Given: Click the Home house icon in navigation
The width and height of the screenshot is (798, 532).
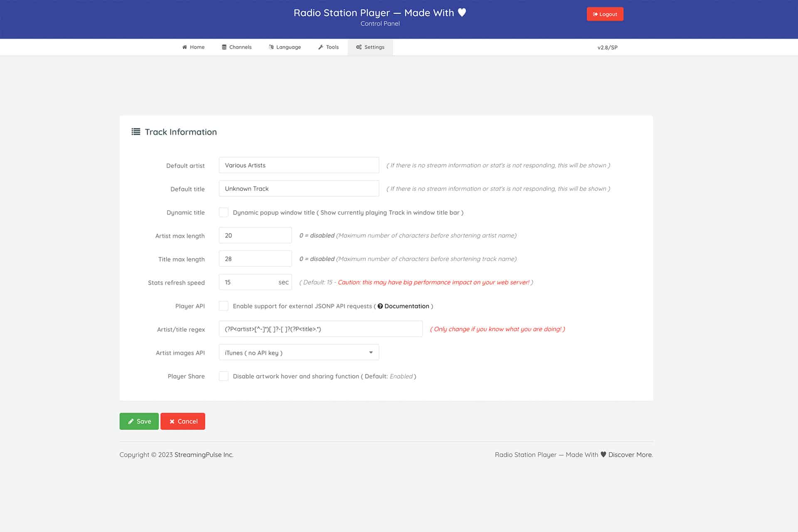Looking at the screenshot, I should [x=185, y=47].
